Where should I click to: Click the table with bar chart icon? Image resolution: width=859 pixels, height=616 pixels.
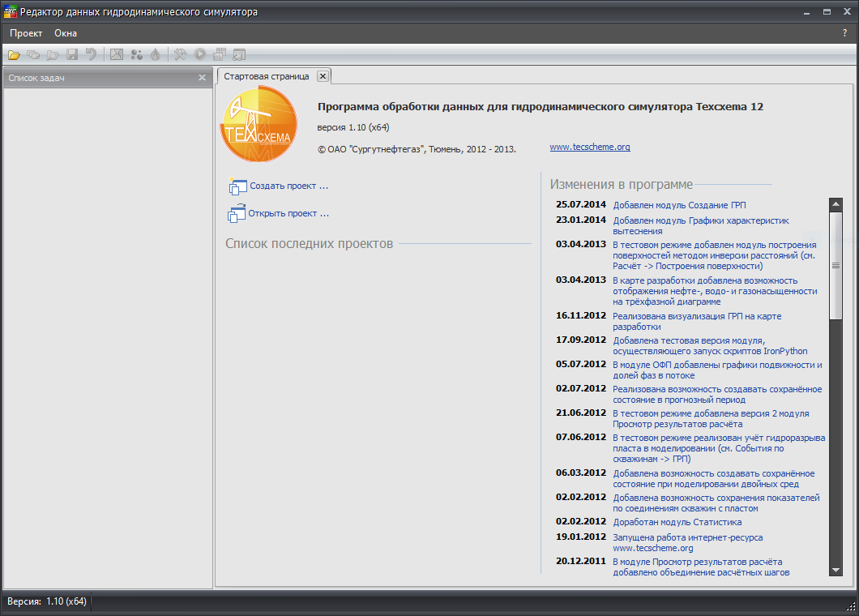220,54
